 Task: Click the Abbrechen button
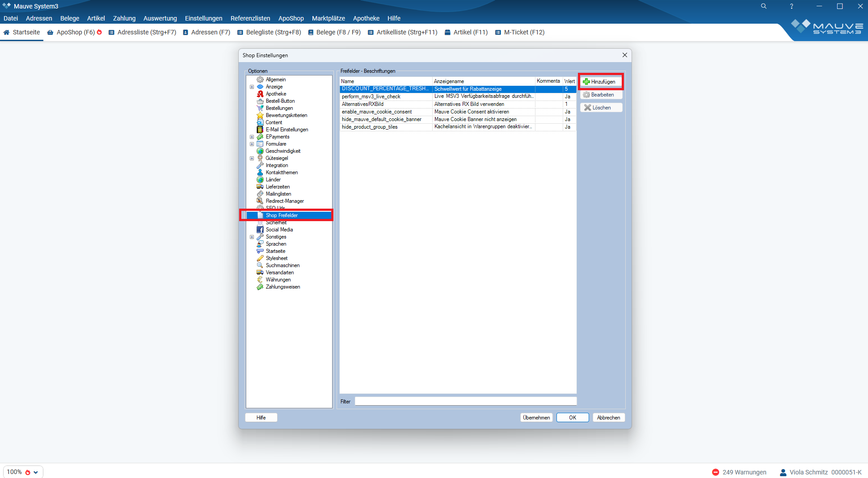click(609, 418)
